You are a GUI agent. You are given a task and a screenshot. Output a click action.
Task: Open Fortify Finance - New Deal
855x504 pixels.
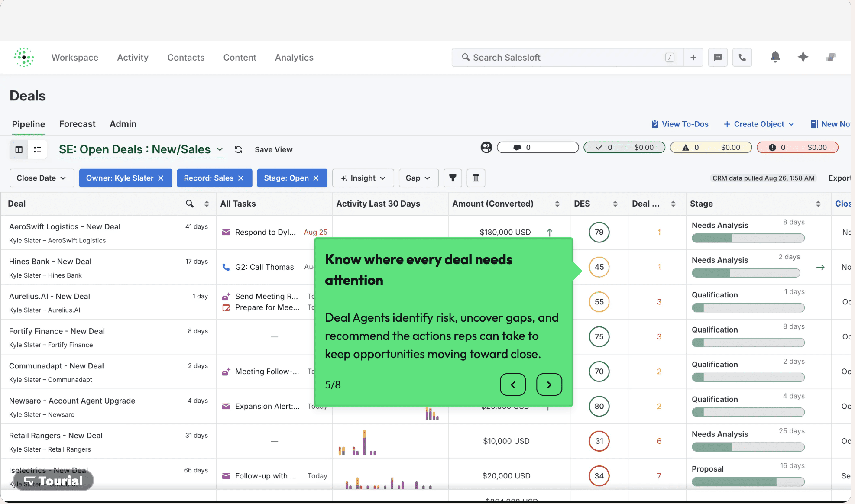tap(57, 331)
